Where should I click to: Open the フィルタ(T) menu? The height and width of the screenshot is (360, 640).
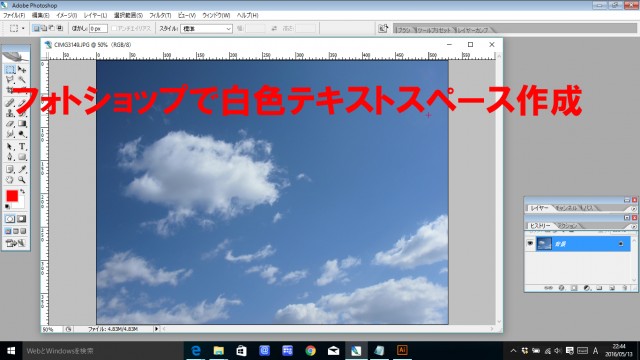[x=160, y=15]
